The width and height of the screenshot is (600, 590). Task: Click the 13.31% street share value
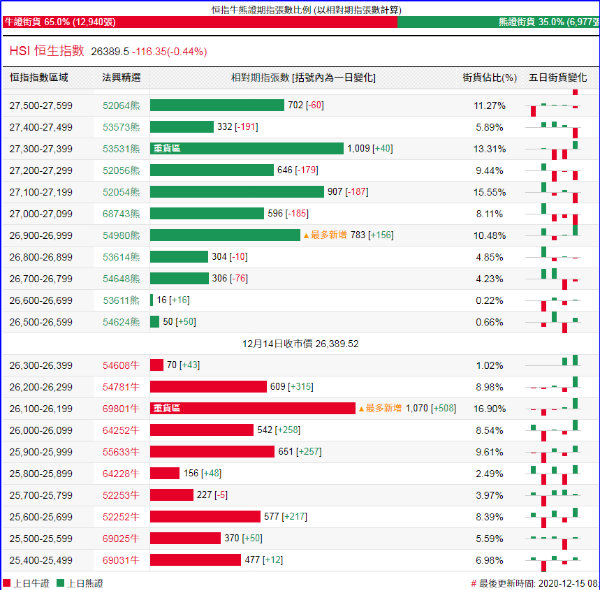pyautogui.click(x=489, y=149)
